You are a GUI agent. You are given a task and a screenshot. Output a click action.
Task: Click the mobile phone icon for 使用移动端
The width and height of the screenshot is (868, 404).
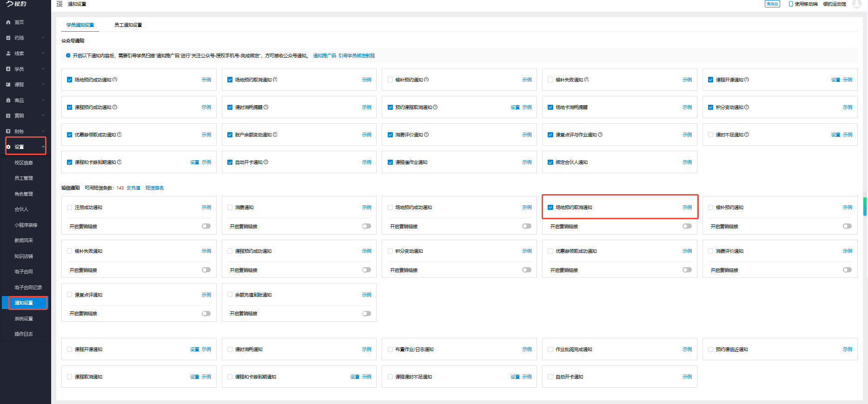point(791,4)
